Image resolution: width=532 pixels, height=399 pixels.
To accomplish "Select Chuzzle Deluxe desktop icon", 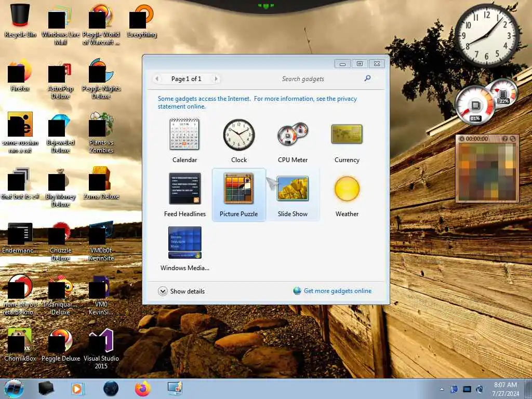I will 60,242.
